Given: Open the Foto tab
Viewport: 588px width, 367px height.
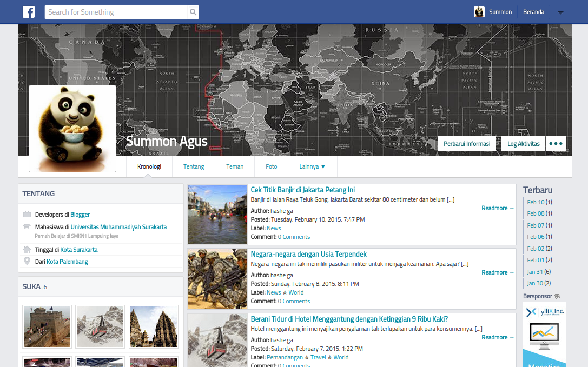Looking at the screenshot, I should [272, 166].
